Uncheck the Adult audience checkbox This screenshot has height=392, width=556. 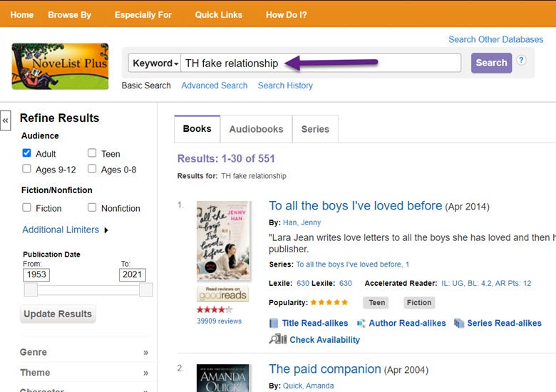tap(27, 153)
